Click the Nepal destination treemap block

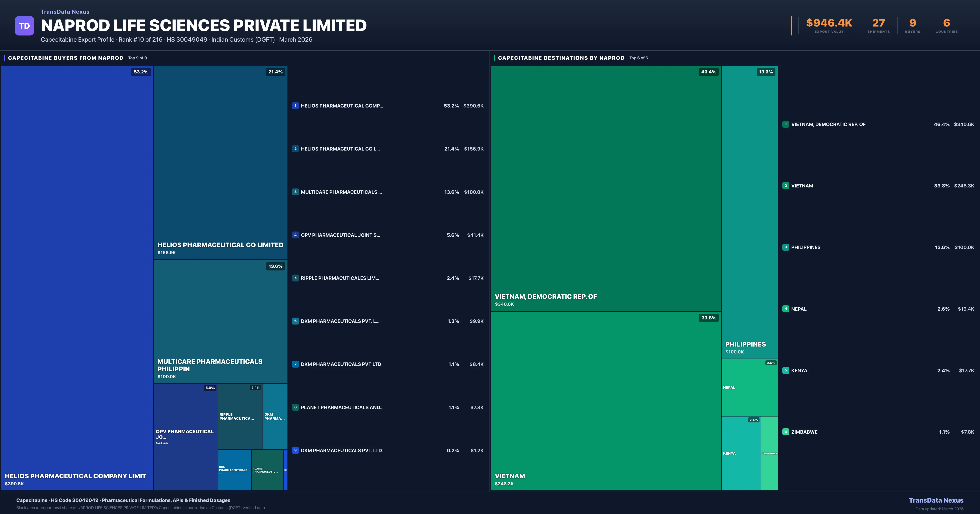749,387
